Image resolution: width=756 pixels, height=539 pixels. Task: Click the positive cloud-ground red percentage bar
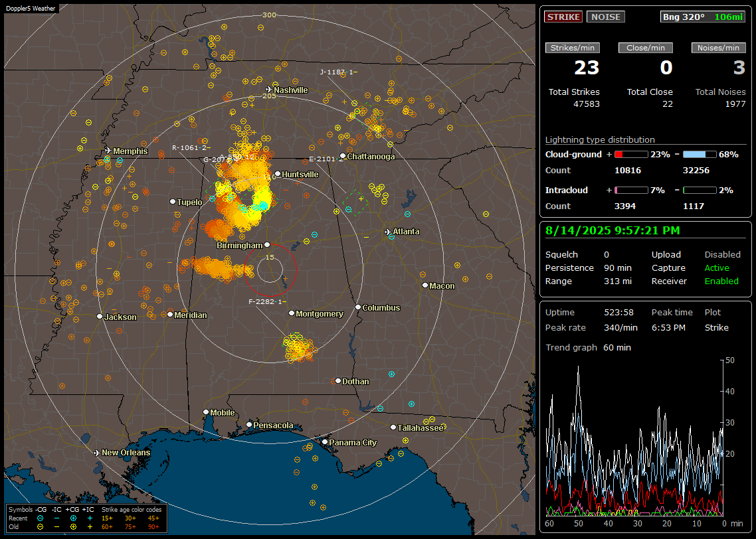click(630, 155)
